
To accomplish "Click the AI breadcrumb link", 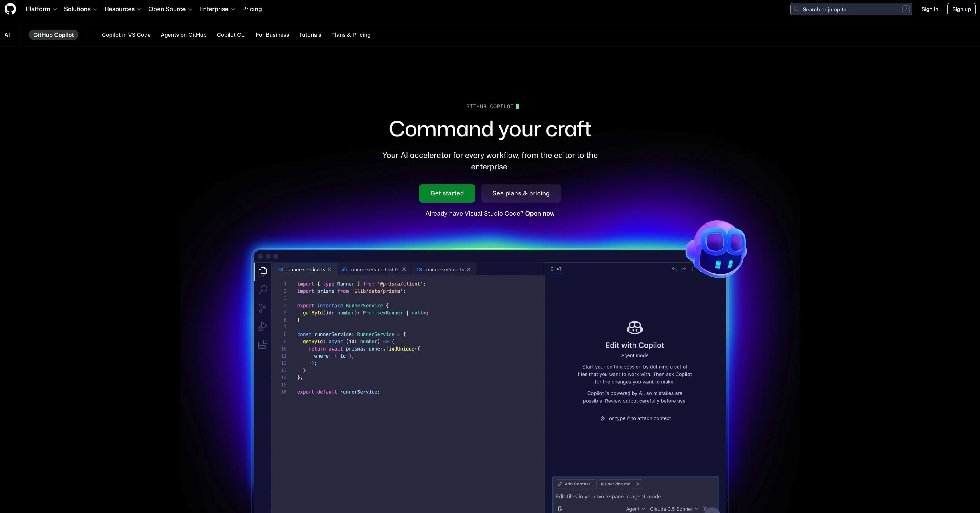I will click(x=7, y=35).
